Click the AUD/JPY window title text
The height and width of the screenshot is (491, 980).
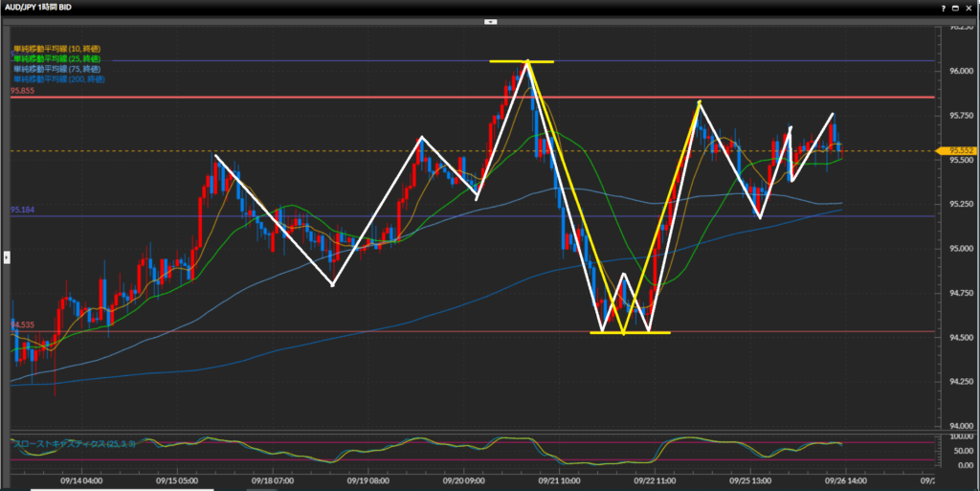(43, 7)
